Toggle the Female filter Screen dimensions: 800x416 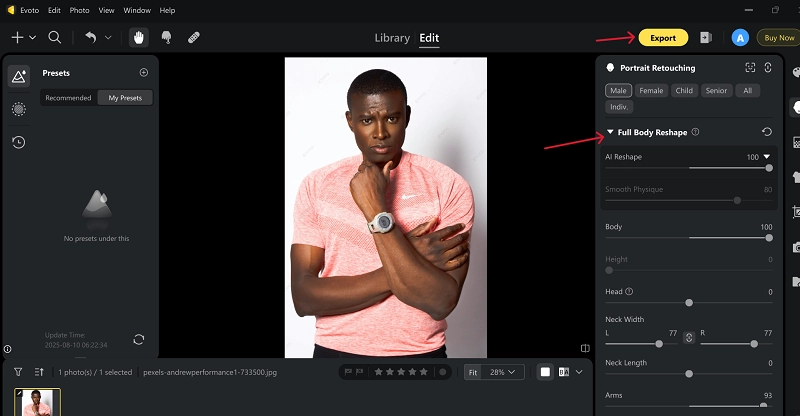click(652, 90)
